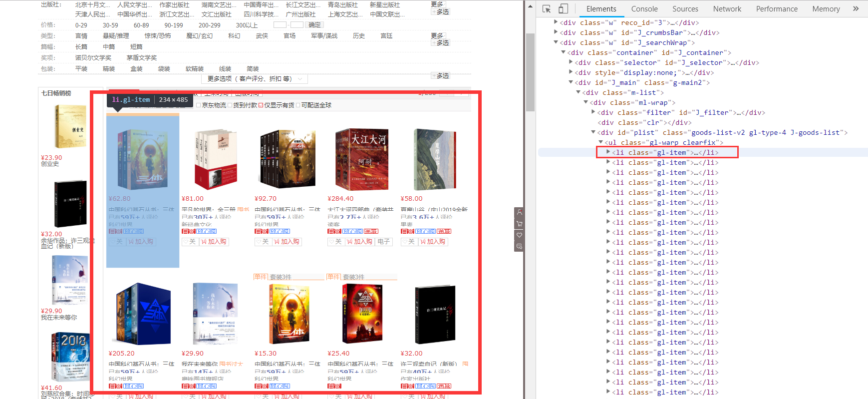
Task: Add the ¥81.00 book to the cart
Action: pos(214,242)
